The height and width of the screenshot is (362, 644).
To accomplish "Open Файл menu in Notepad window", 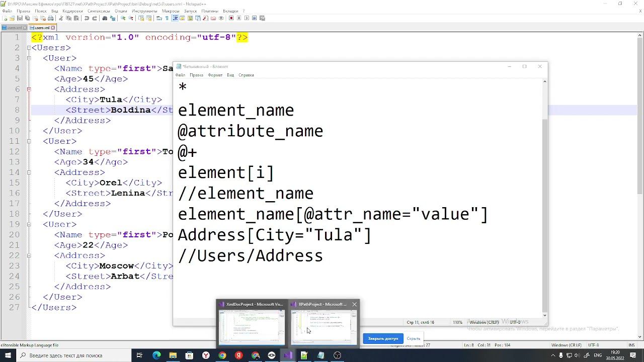I will 180,75.
